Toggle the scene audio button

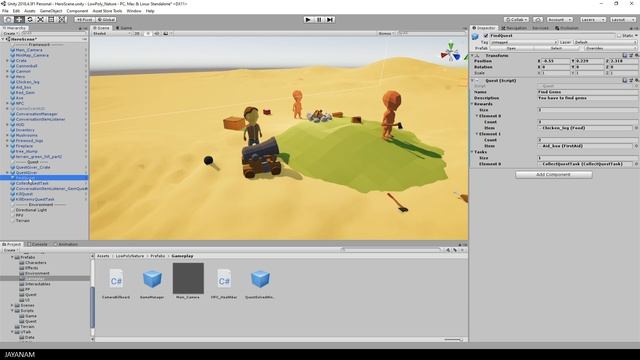tap(157, 33)
